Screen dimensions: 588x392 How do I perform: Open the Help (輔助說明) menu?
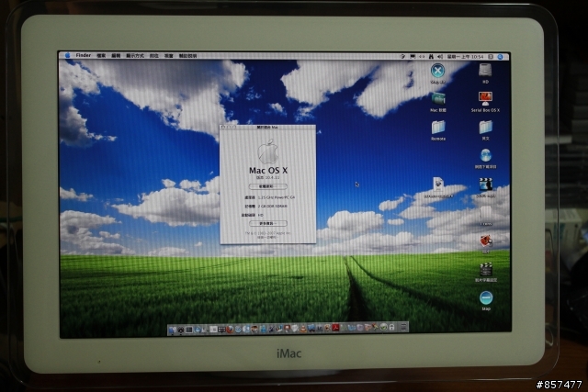click(187, 55)
